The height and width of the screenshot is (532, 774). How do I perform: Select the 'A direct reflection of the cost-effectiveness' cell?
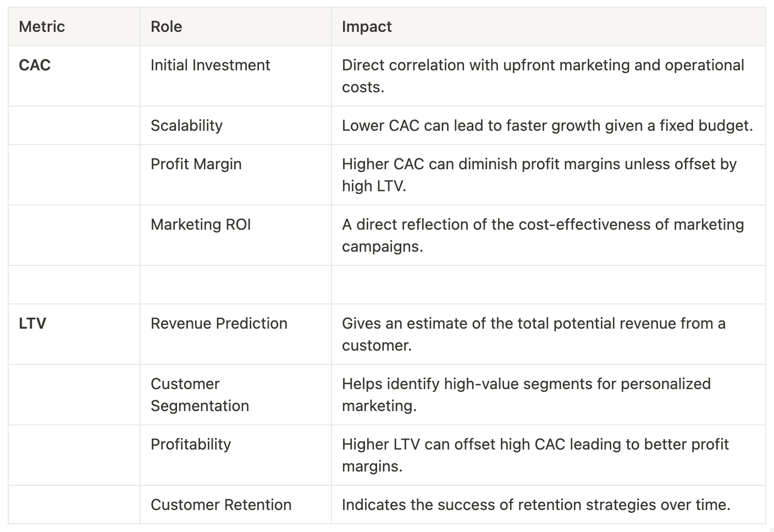click(x=543, y=235)
